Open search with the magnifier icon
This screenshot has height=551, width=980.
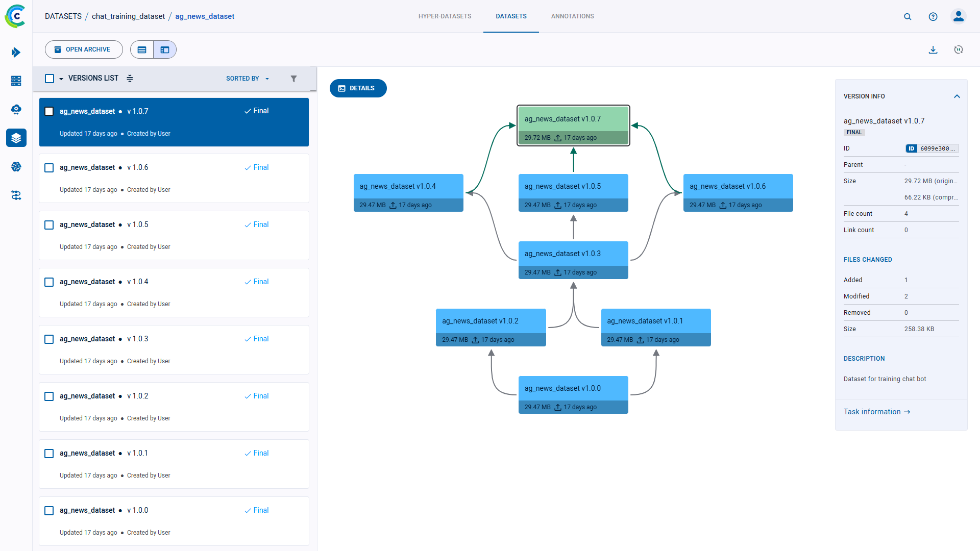click(908, 16)
